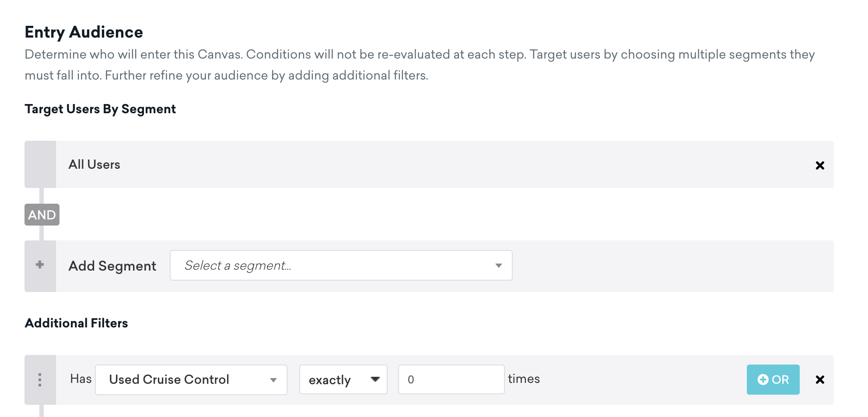Remove the All Users segment

(x=820, y=165)
